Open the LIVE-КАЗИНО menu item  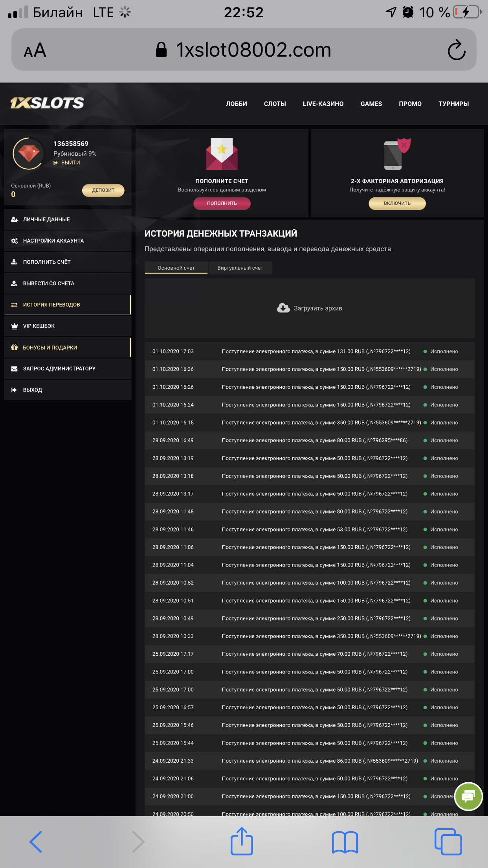(323, 104)
